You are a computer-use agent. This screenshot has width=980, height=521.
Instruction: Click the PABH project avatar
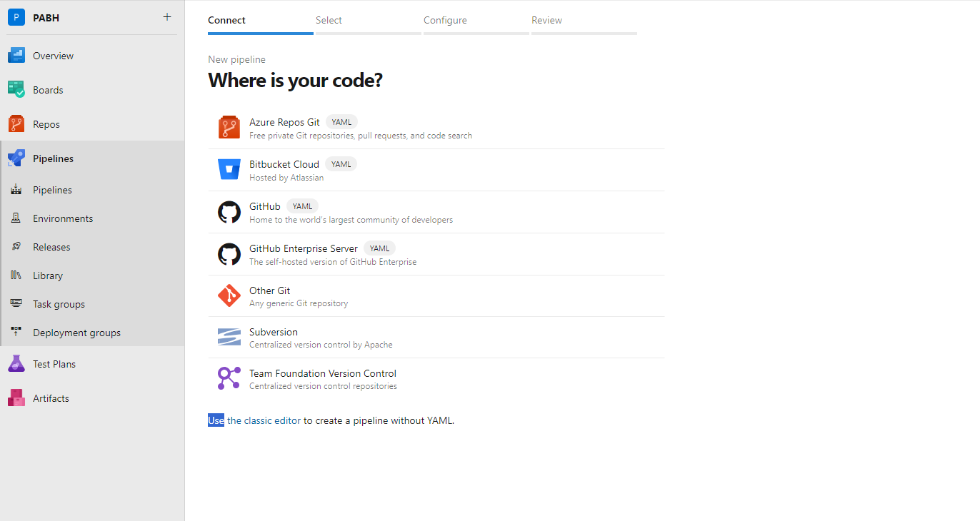point(16,16)
